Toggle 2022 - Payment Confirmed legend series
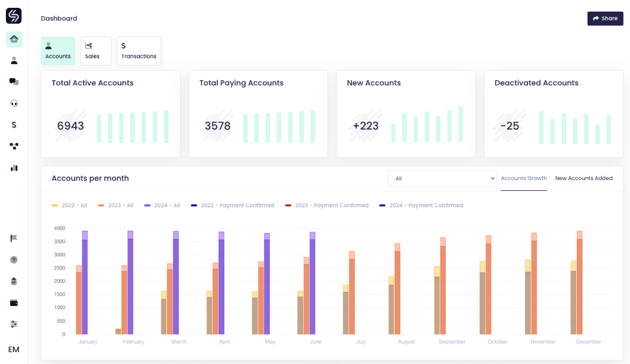 [x=232, y=205]
